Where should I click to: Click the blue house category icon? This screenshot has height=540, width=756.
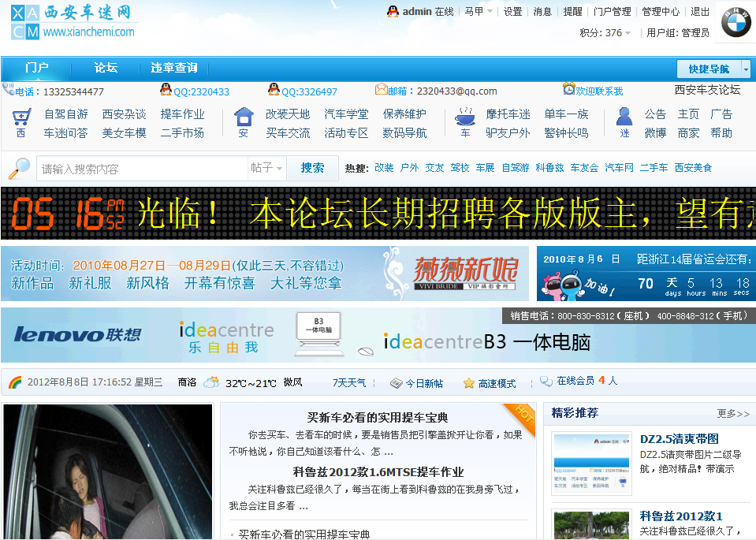pos(244,117)
